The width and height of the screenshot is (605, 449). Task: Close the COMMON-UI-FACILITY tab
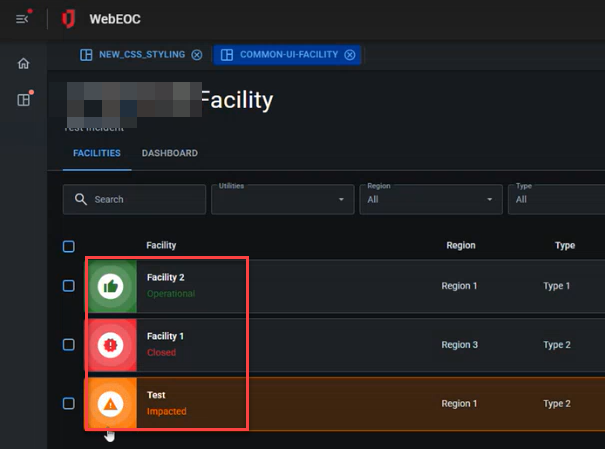tap(350, 55)
